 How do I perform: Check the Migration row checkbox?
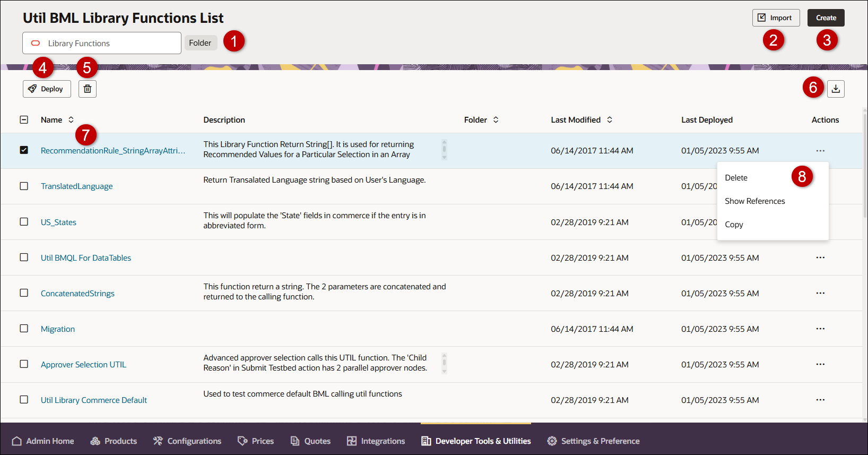pyautogui.click(x=24, y=328)
